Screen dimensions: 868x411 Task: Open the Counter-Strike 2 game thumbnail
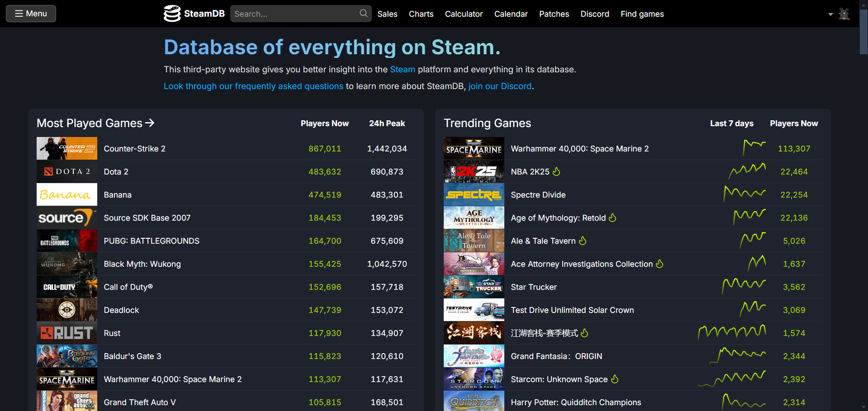(x=66, y=148)
